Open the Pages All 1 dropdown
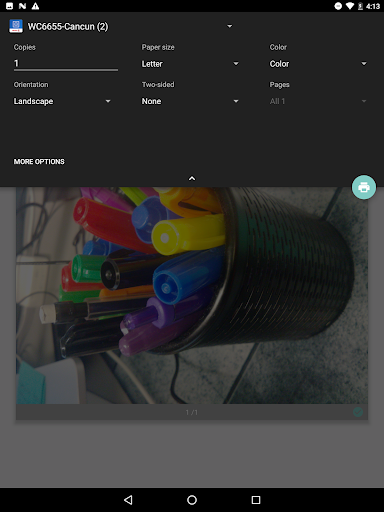The width and height of the screenshot is (384, 512). (318, 101)
